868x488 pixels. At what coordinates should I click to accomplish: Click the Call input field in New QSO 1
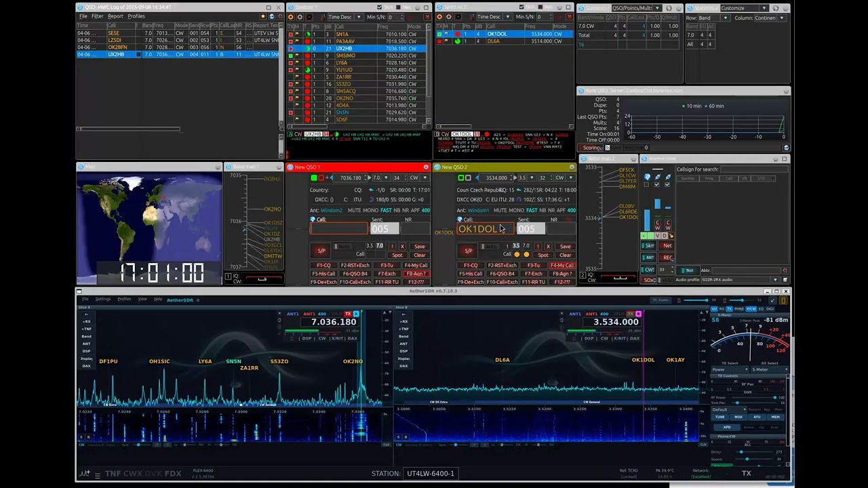339,229
